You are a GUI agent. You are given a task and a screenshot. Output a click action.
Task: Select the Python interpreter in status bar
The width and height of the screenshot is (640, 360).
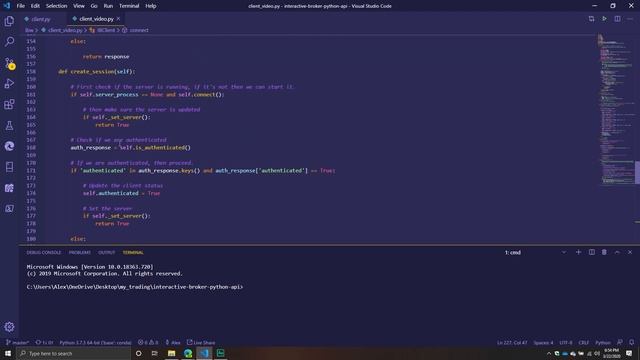click(96, 342)
